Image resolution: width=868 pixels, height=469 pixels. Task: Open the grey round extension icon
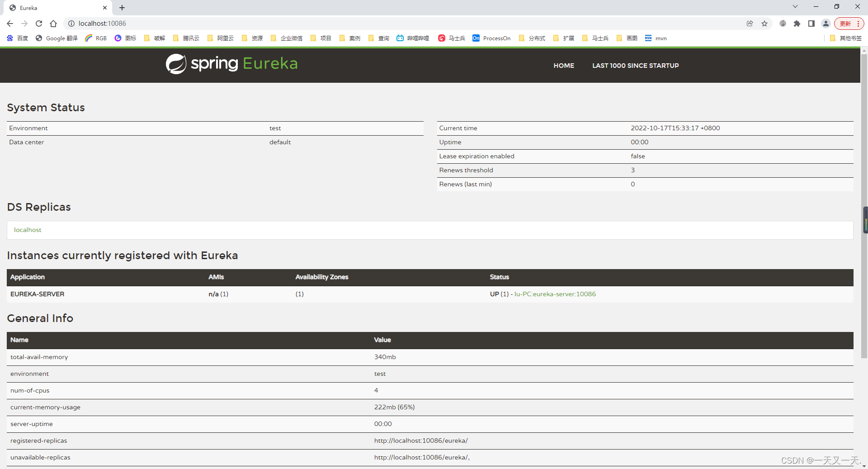[x=783, y=24]
